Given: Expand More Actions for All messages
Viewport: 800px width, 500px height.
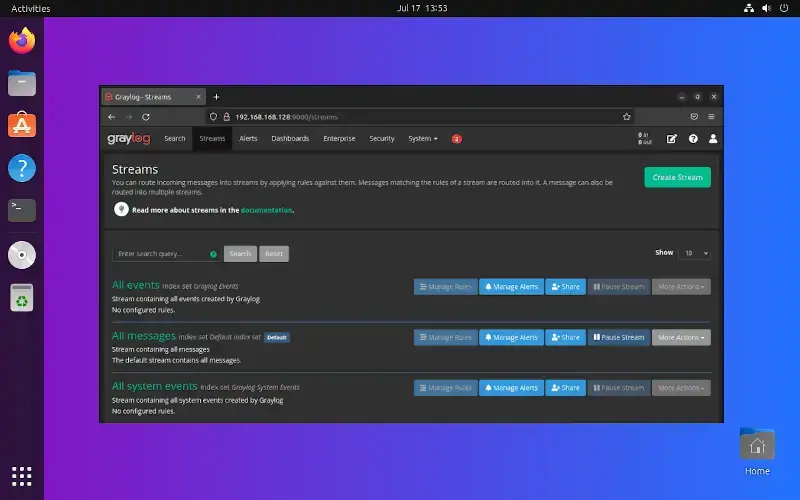Looking at the screenshot, I should pyautogui.click(x=681, y=337).
